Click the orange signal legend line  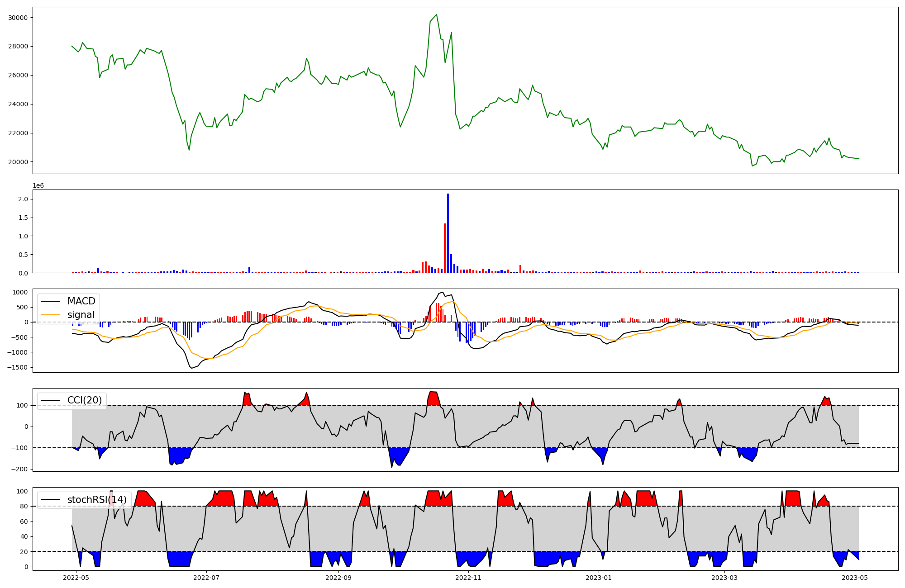(x=51, y=315)
